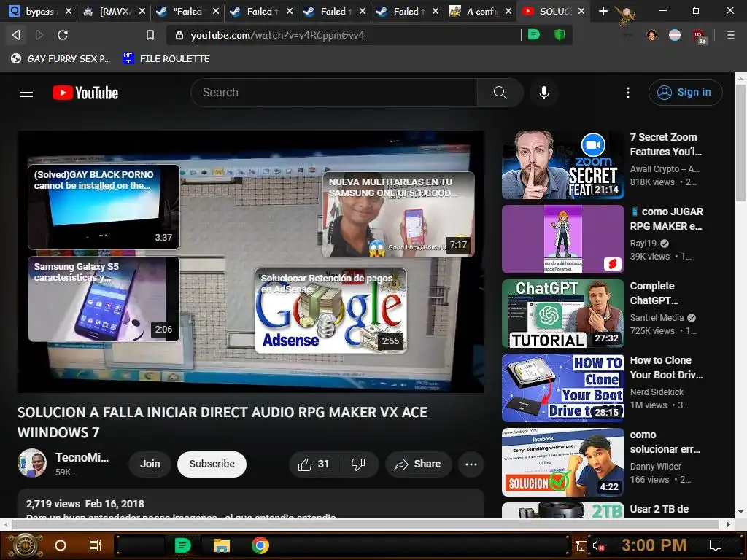747x560 pixels.
Task: Open the green reader note icon in address bar
Action: [533, 34]
